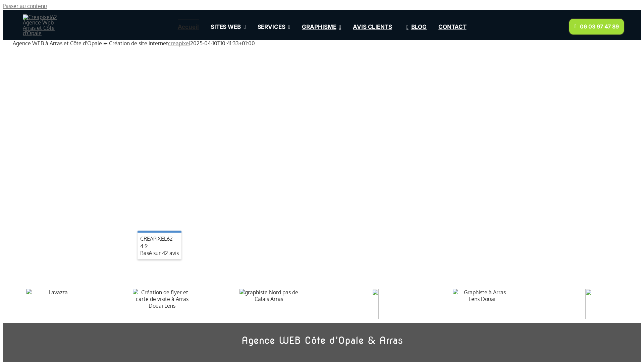The height and width of the screenshot is (362, 644).
Task: Open the AVIS CLIENTS menu item
Action: coord(372,27)
